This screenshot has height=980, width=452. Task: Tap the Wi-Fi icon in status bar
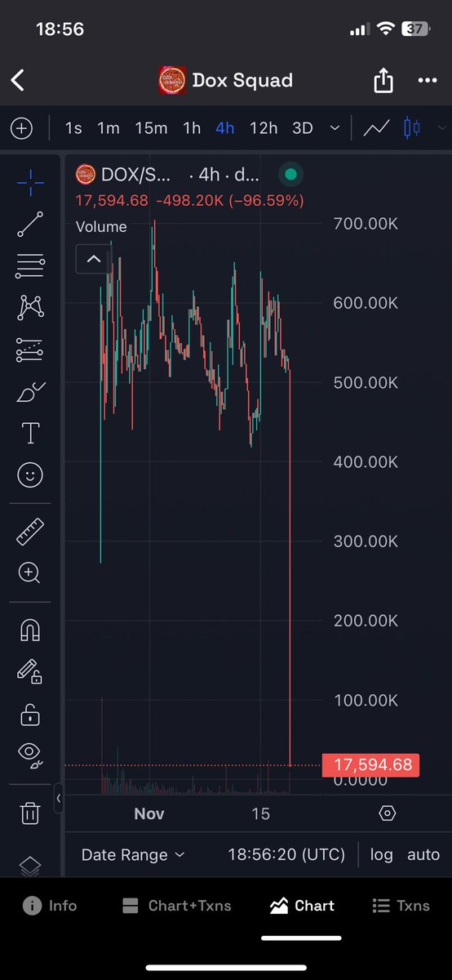(x=384, y=29)
